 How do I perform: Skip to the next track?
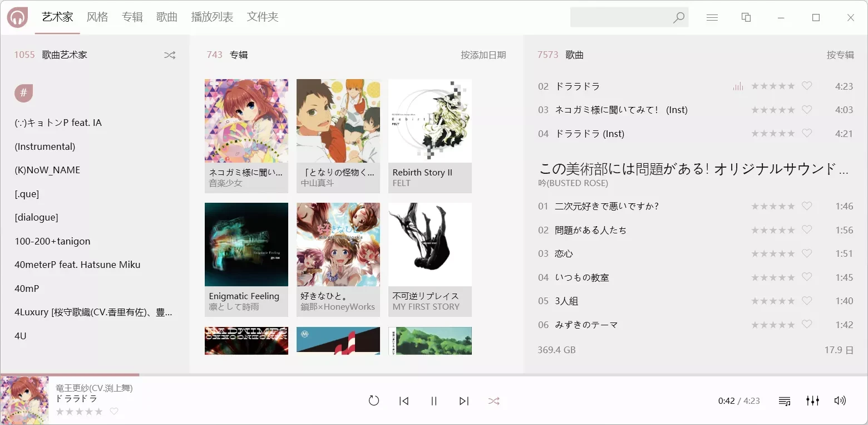coord(463,401)
